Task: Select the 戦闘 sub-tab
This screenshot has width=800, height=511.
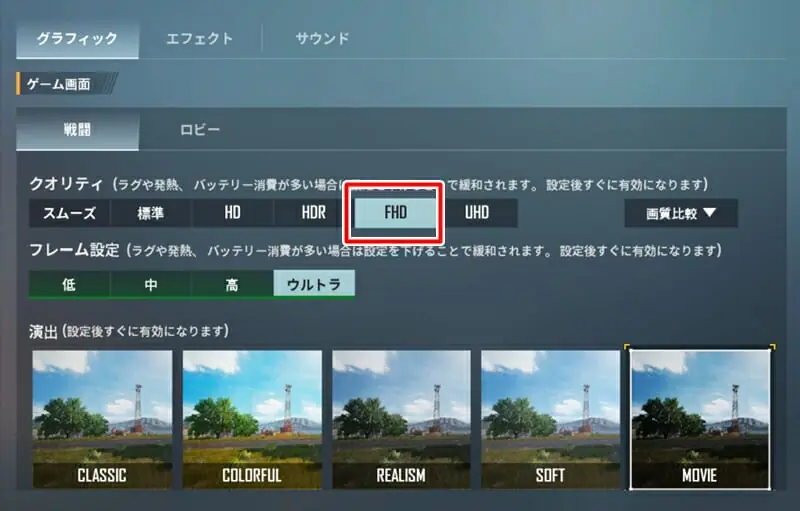Action: pyautogui.click(x=77, y=130)
